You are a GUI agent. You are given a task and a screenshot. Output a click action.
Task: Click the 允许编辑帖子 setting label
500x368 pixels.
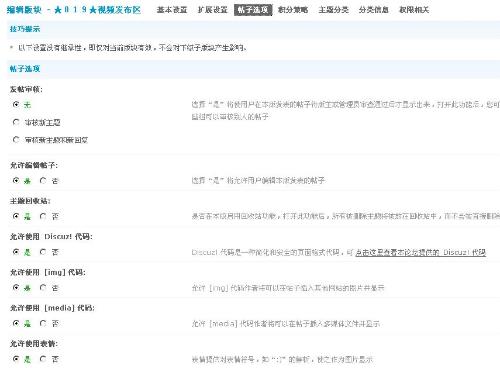34,165
